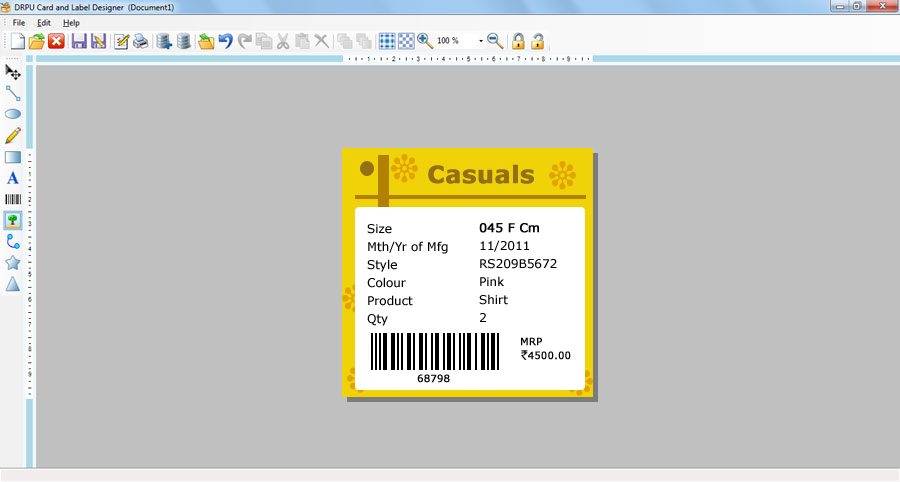This screenshot has height=482, width=900.
Task: Click the send to back icon
Action: [x=364, y=41]
